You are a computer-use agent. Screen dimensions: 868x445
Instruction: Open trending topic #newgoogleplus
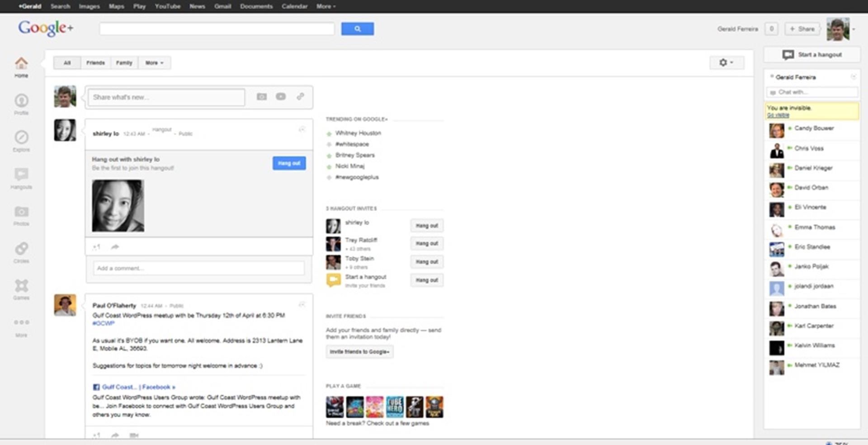357,177
